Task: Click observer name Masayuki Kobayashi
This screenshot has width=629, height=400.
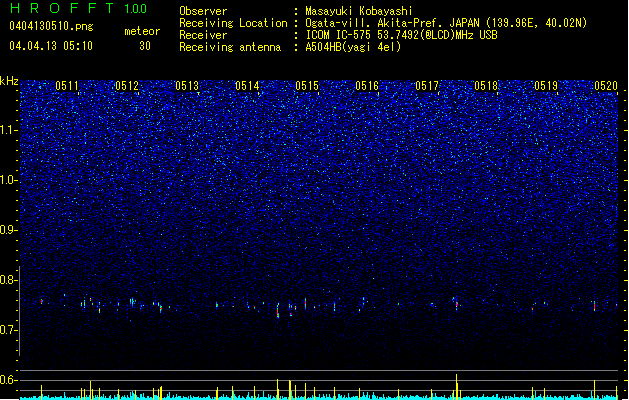Action: point(359,11)
